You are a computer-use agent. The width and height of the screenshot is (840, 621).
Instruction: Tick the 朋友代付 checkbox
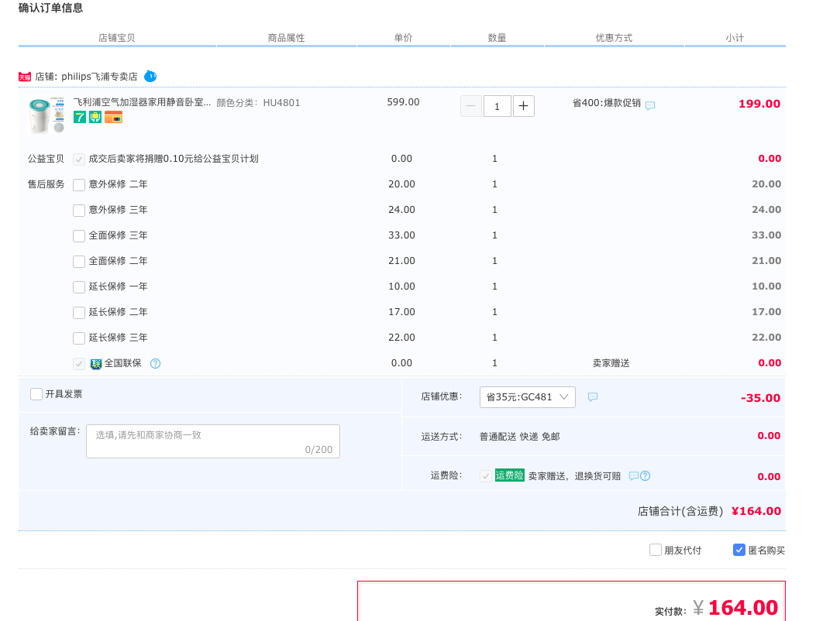tap(655, 551)
